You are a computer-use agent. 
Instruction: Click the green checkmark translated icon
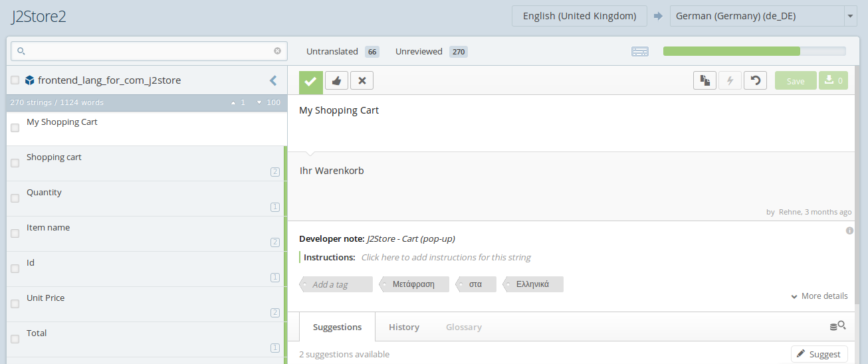click(x=310, y=81)
